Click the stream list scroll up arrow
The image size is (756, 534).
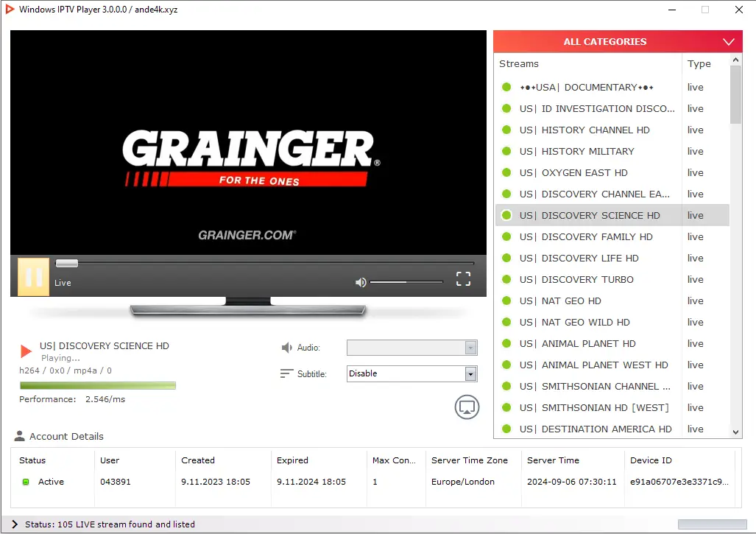point(735,60)
